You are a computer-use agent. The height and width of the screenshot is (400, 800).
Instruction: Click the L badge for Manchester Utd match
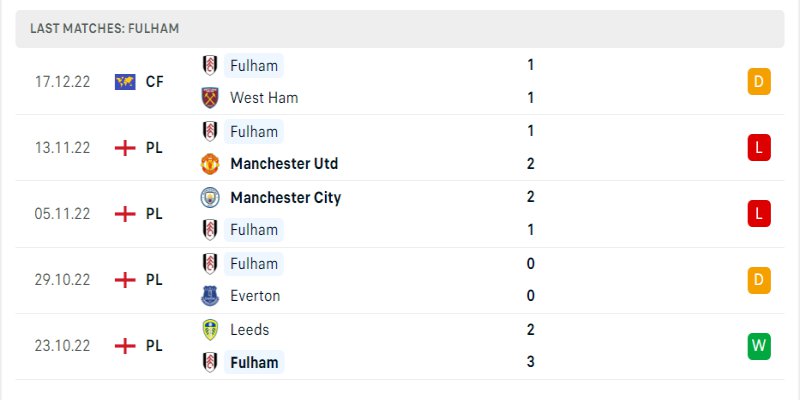point(758,148)
